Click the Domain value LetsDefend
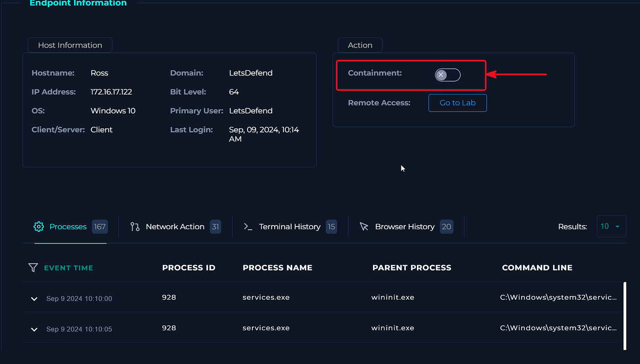This screenshot has height=364, width=640. tap(251, 73)
